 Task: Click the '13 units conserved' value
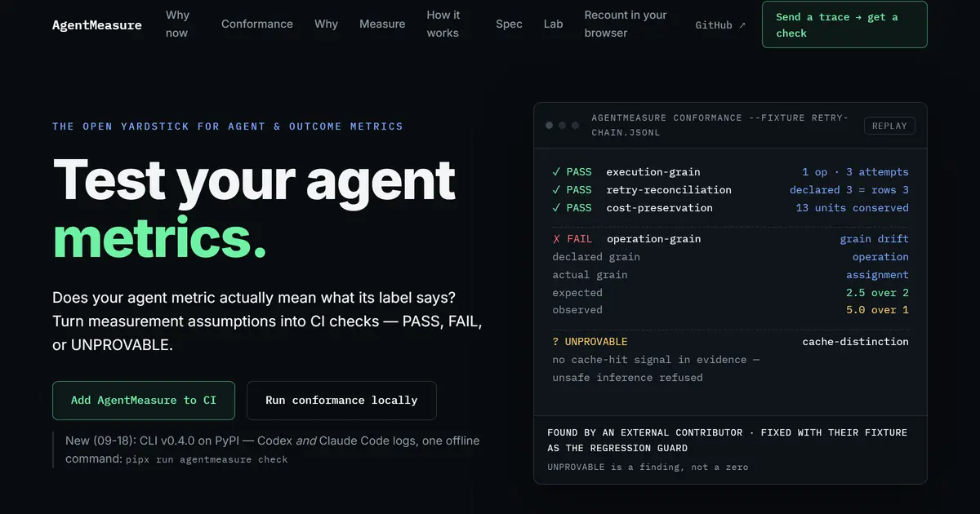tap(853, 208)
